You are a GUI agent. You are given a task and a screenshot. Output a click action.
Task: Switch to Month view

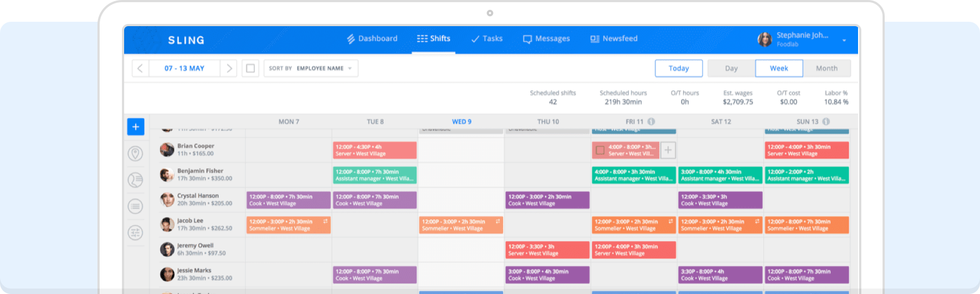coord(826,69)
